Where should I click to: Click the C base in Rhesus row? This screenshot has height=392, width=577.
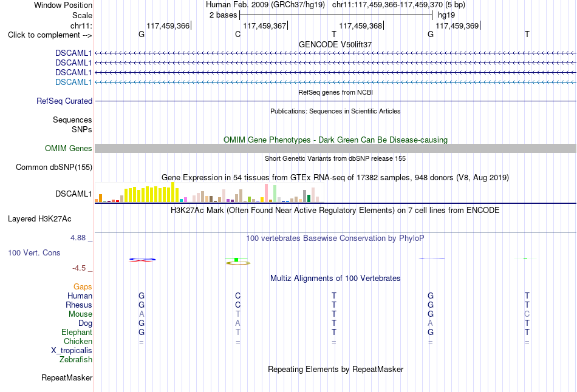coord(237,305)
